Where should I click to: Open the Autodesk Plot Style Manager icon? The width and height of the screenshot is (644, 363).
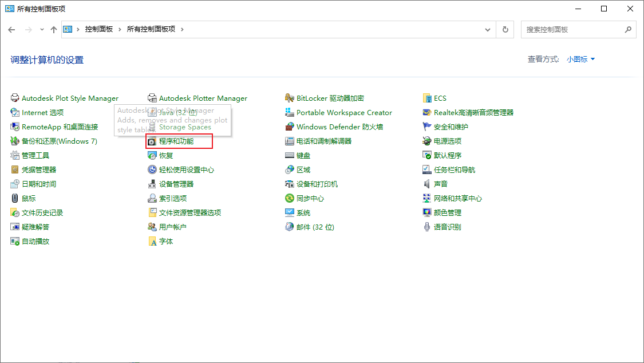point(15,98)
